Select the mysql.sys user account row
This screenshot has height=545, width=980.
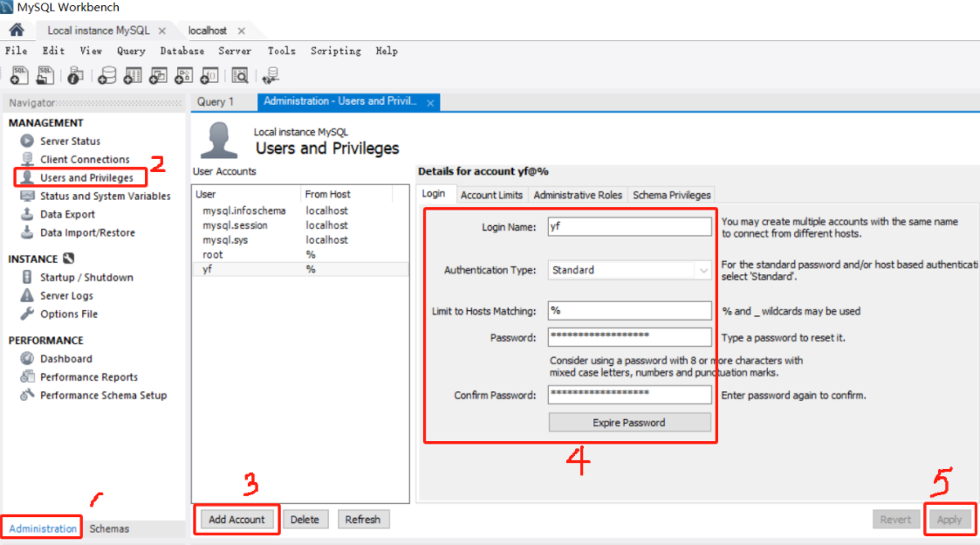(300, 239)
